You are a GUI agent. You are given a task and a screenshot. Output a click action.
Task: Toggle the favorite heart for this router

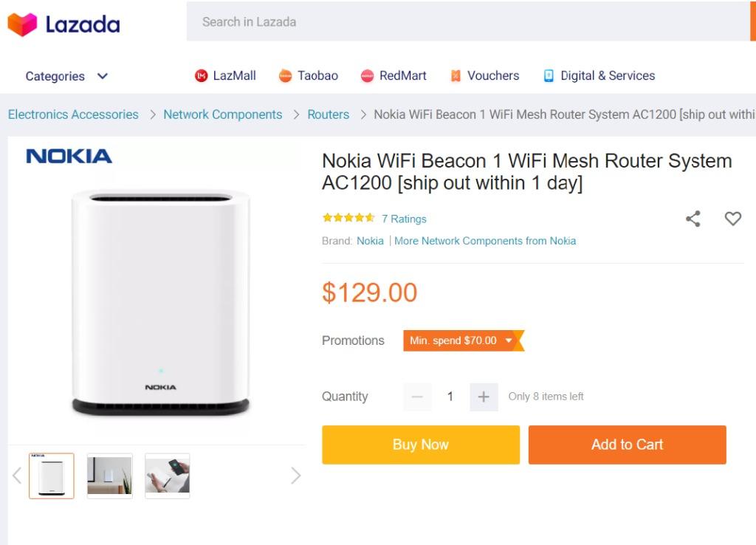[733, 219]
